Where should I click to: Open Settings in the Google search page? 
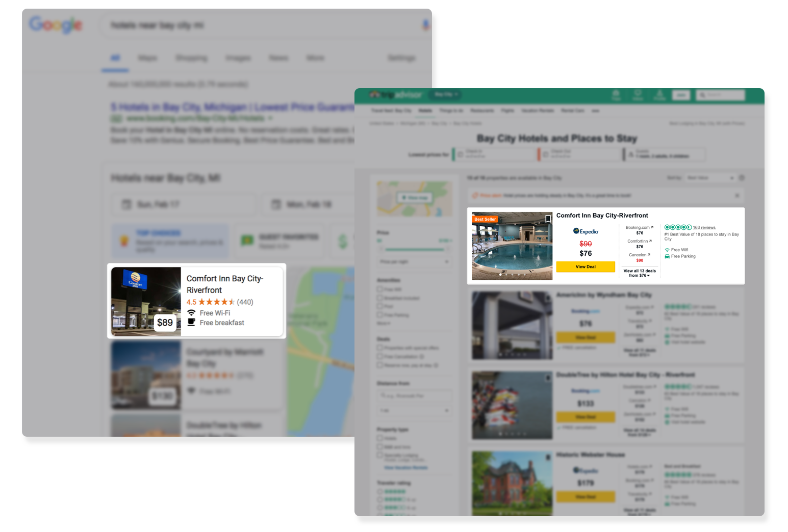point(401,58)
